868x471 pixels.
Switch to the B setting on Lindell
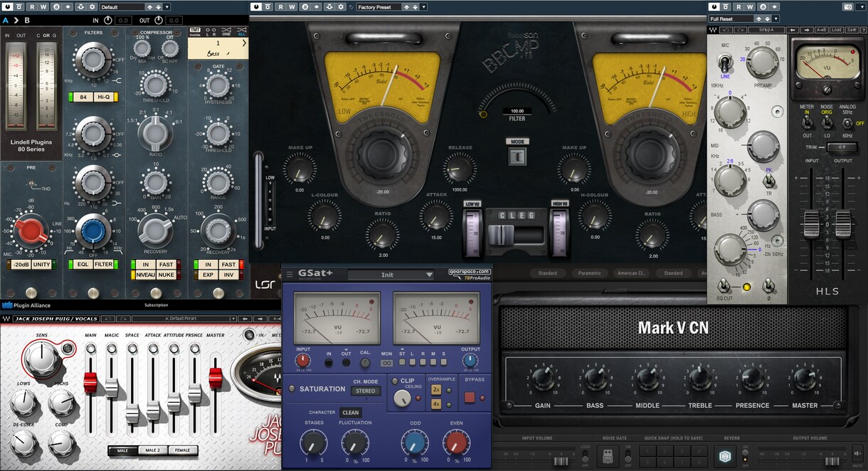[x=27, y=20]
